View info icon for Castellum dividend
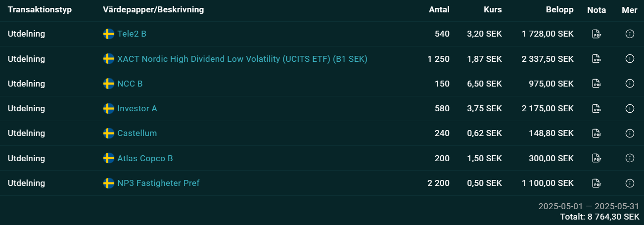644x225 pixels. pyautogui.click(x=630, y=133)
